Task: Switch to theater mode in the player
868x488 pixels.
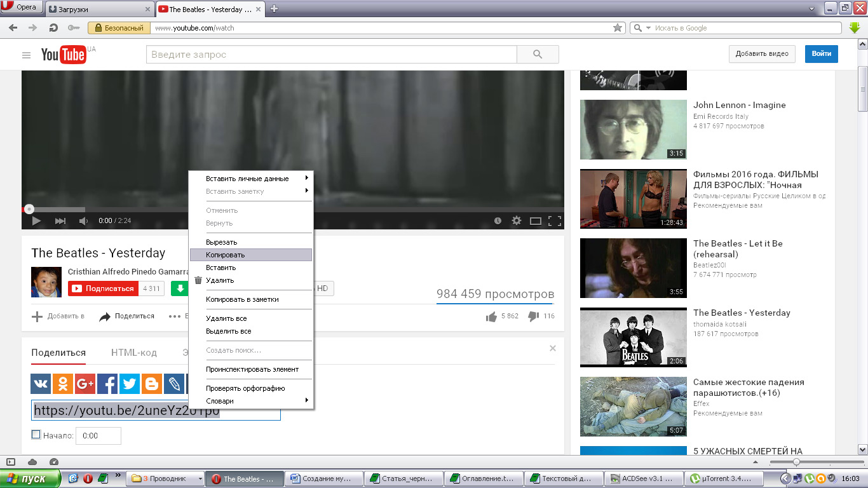Action: tap(536, 221)
